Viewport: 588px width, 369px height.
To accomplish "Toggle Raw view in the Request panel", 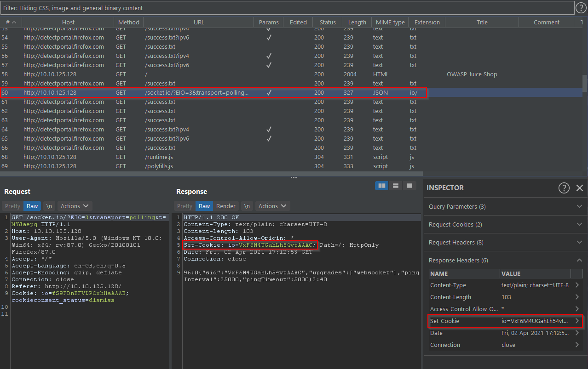I will click(x=32, y=206).
